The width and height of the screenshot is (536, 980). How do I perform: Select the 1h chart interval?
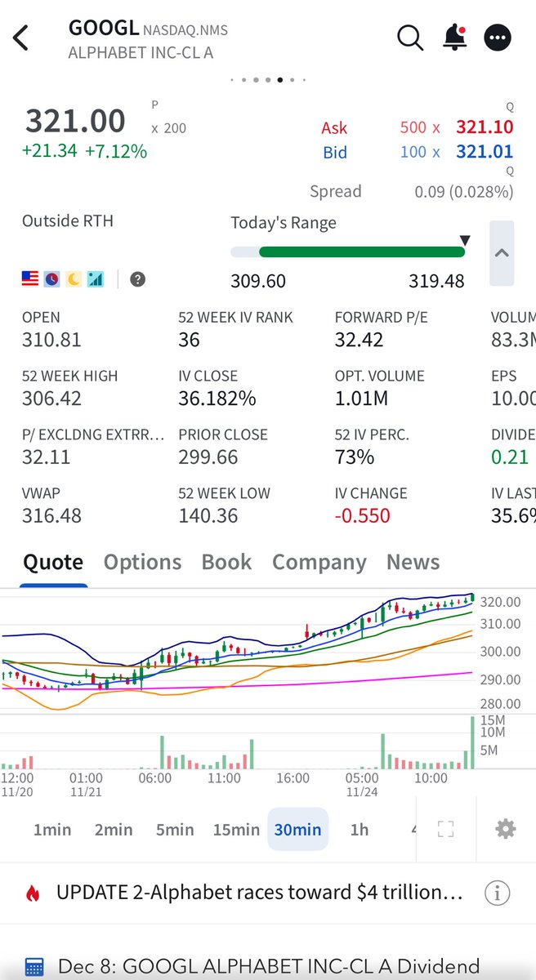(360, 830)
